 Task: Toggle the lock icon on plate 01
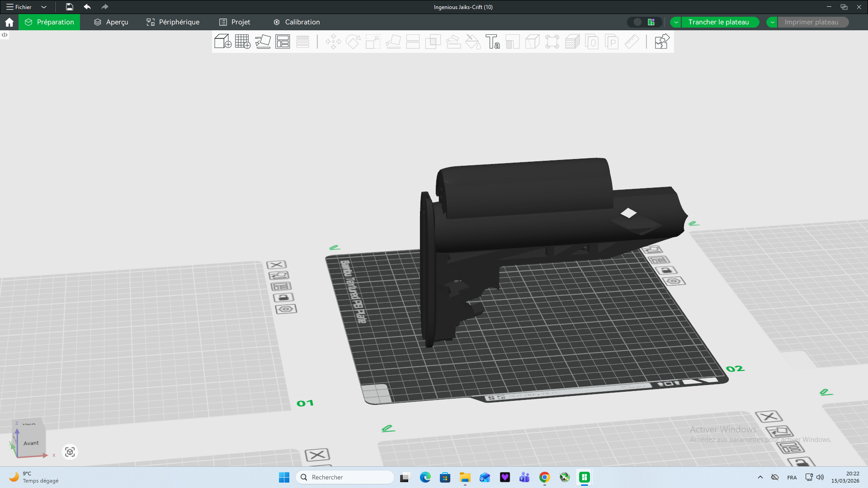click(x=283, y=297)
